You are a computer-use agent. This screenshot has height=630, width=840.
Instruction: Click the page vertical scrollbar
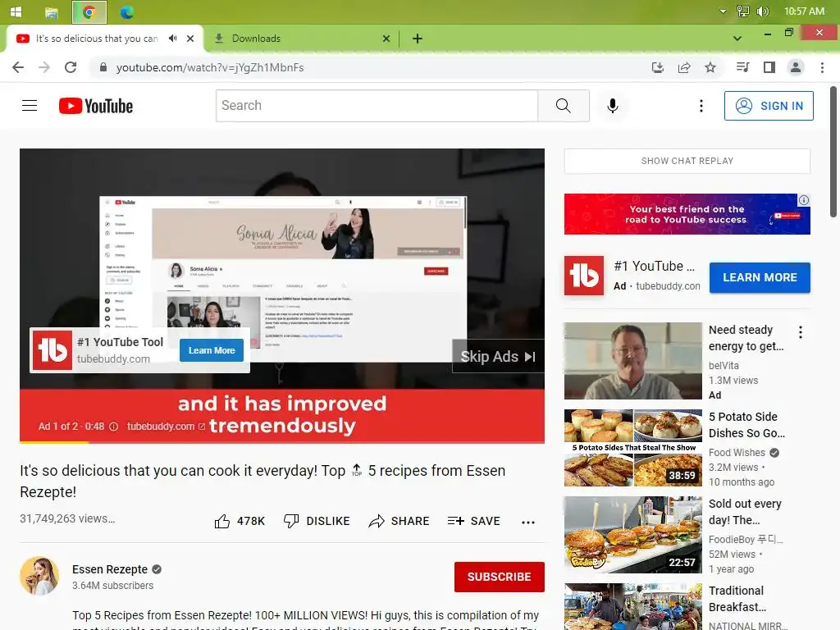(x=833, y=152)
